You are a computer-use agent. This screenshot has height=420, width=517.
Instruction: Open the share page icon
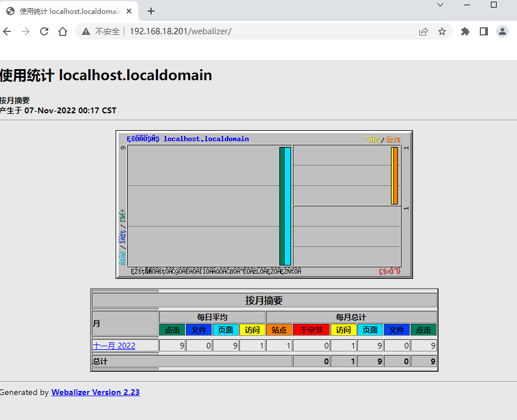425,31
